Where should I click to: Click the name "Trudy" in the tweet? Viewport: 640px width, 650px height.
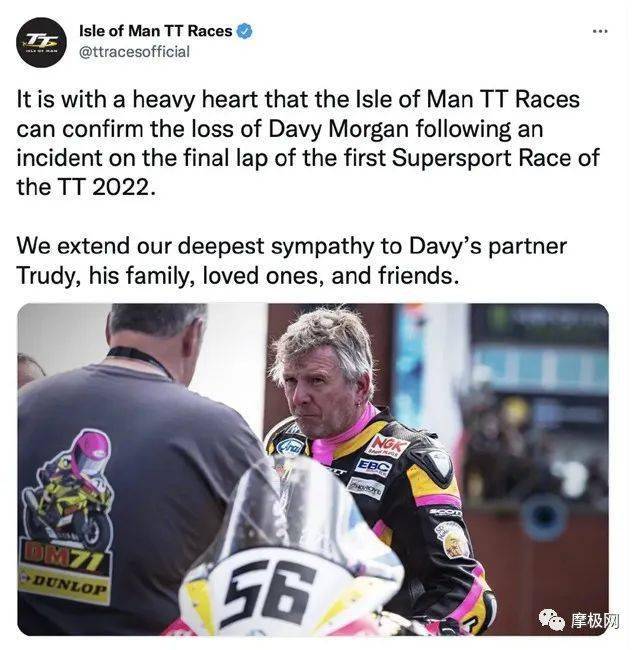48,276
